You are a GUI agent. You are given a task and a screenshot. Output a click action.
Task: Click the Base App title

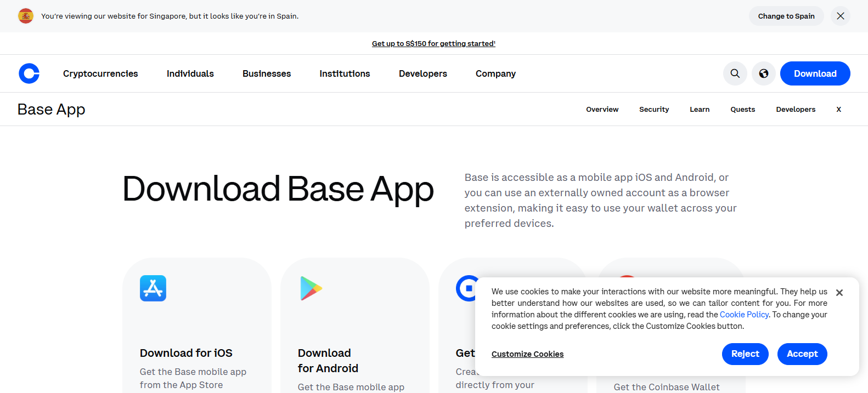tap(52, 110)
